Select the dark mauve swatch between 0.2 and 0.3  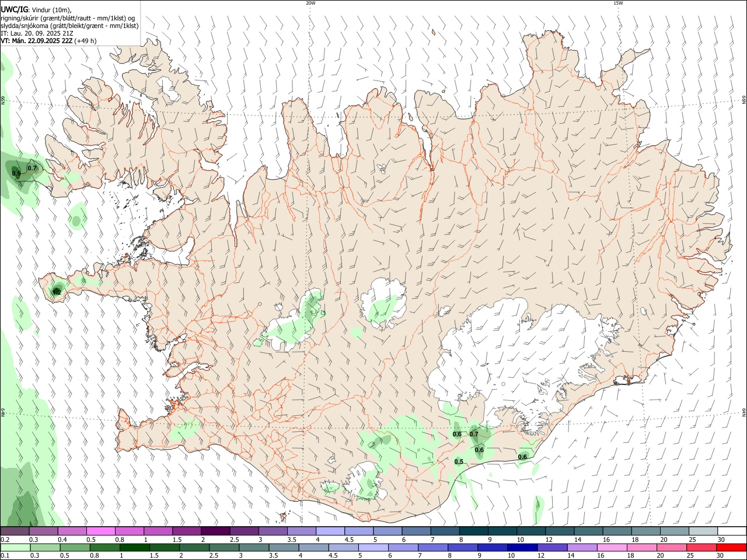click(15, 531)
